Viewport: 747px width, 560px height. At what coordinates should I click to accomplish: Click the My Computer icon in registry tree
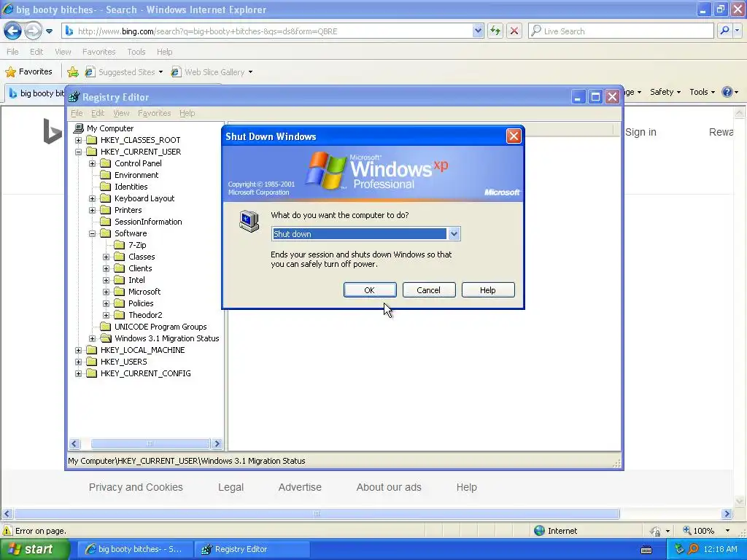pyautogui.click(x=79, y=128)
